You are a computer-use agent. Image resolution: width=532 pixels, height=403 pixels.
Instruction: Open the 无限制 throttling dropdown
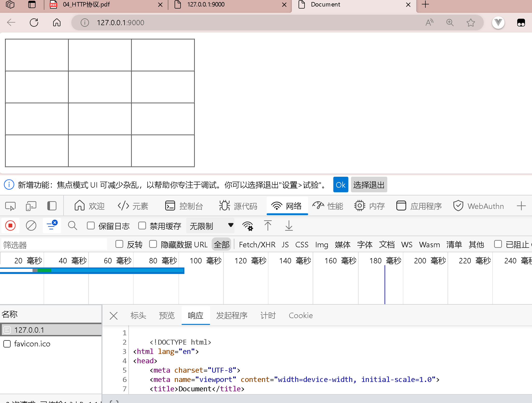(211, 226)
